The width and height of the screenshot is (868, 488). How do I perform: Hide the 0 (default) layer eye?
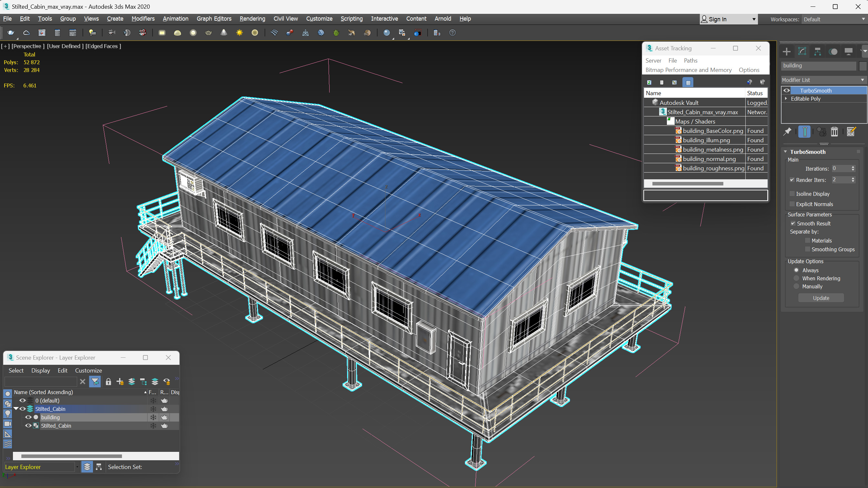pyautogui.click(x=22, y=401)
